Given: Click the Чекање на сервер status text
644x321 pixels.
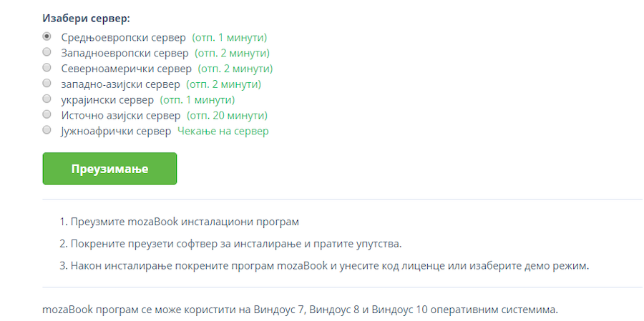Looking at the screenshot, I should [x=223, y=132].
